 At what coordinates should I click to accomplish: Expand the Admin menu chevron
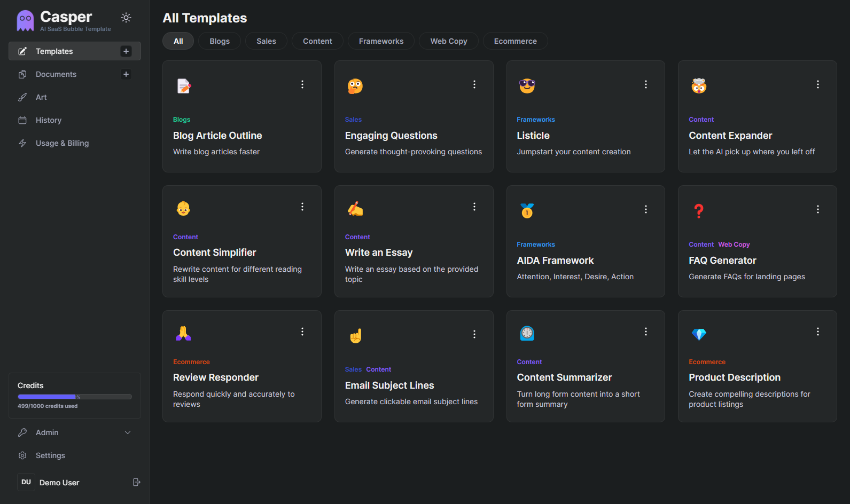click(128, 432)
